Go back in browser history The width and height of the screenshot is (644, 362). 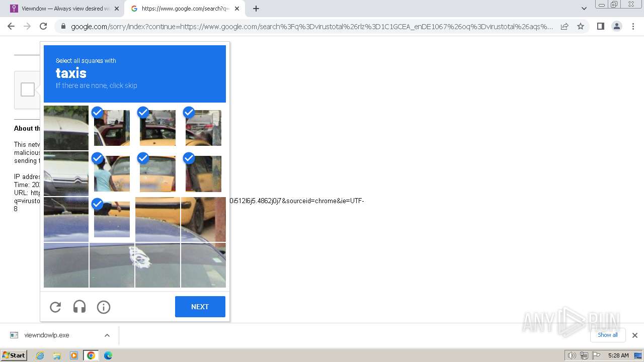pyautogui.click(x=11, y=26)
